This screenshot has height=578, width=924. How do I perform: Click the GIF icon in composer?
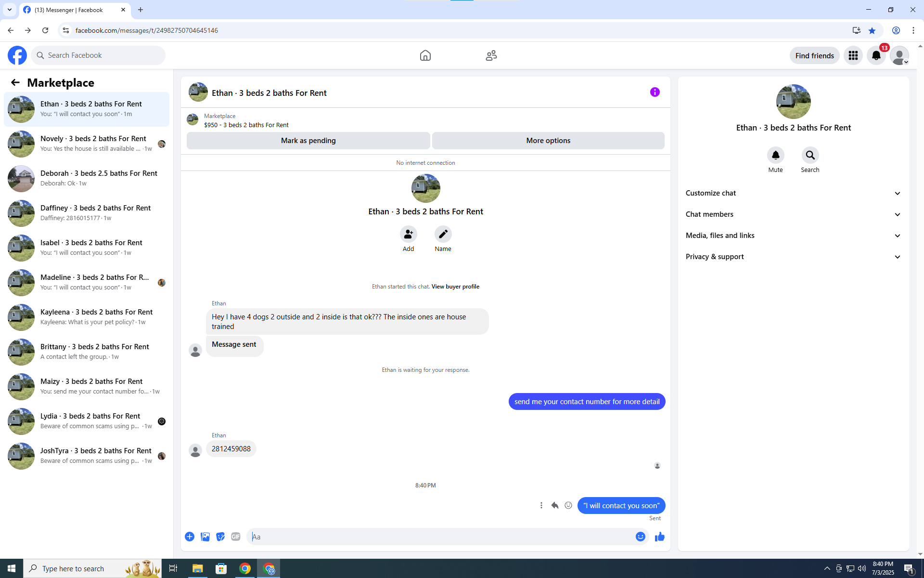(x=235, y=537)
